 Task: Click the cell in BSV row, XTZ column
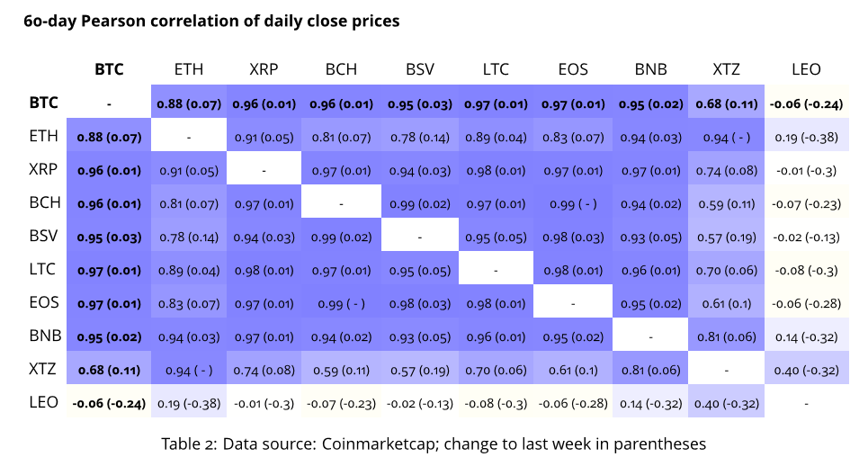point(728,237)
